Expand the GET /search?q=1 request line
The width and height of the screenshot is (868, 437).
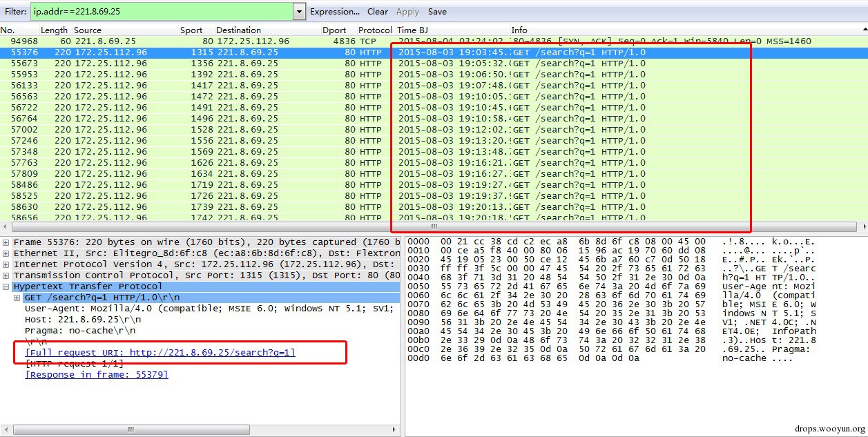pyautogui.click(x=17, y=298)
